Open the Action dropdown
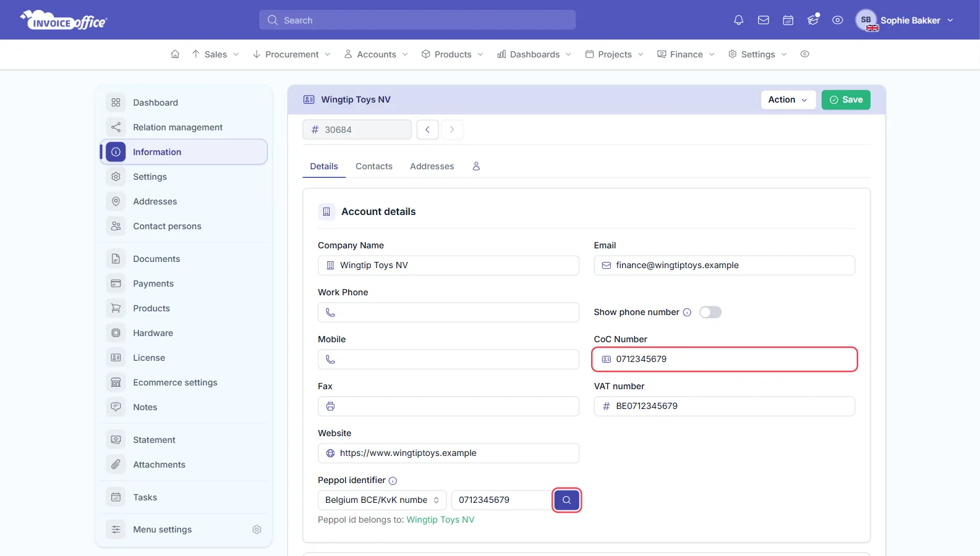 788,99
